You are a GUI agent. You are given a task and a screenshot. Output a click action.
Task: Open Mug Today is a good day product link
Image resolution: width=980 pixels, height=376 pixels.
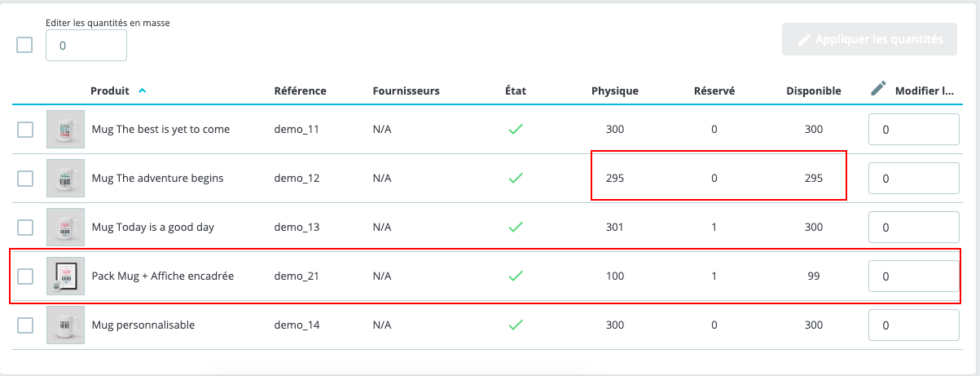[x=152, y=227]
